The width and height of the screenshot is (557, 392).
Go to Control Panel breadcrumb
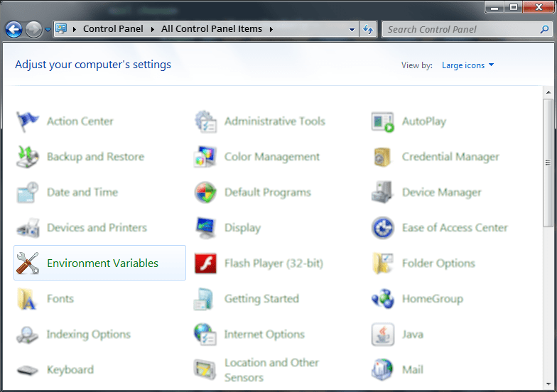(x=113, y=29)
